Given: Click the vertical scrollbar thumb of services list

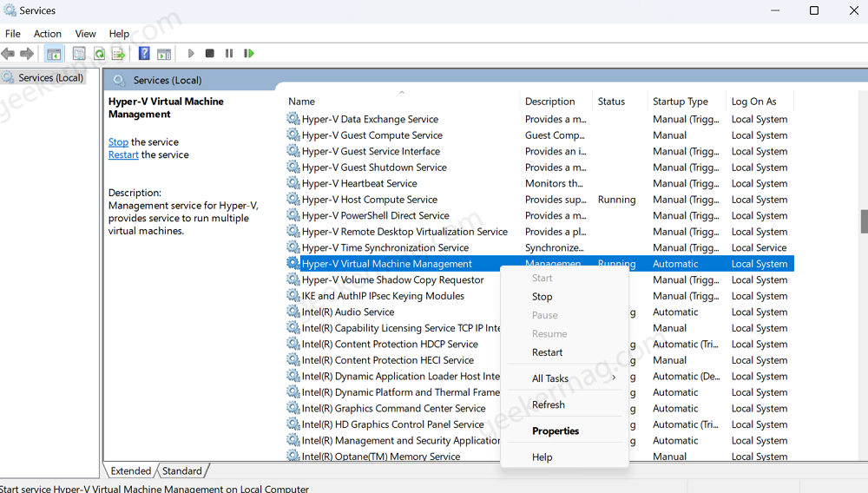Looking at the screenshot, I should coord(865,222).
